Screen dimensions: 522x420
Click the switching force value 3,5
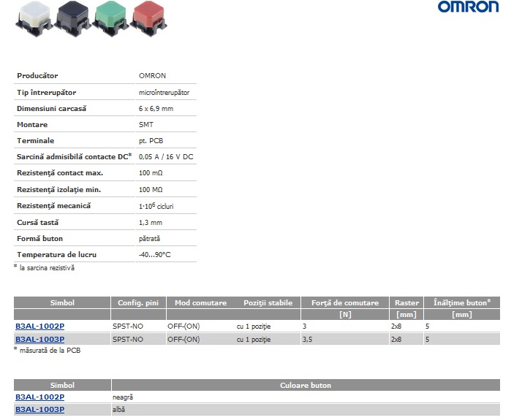click(307, 339)
